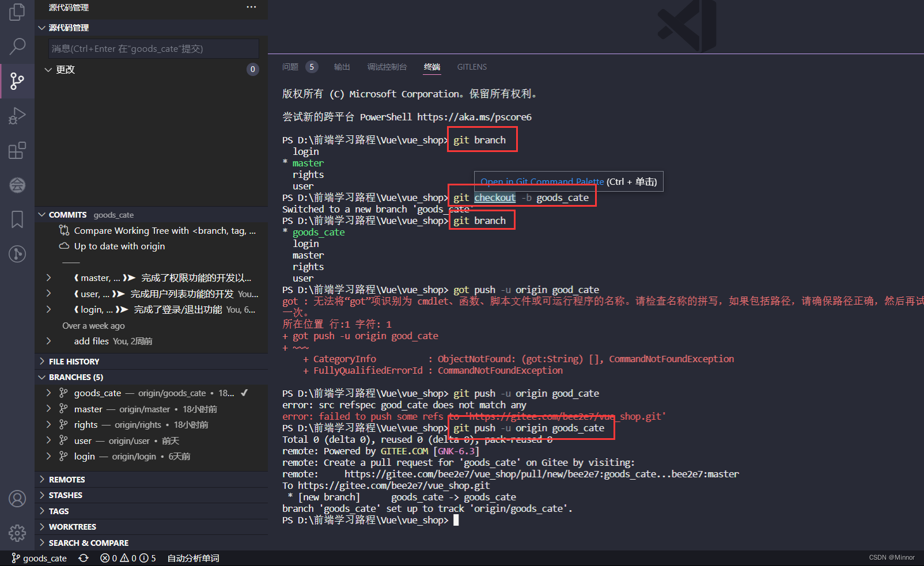The height and width of the screenshot is (566, 924).
Task: Expand the login branch row in BRANCHES
Action: pyautogui.click(x=49, y=456)
